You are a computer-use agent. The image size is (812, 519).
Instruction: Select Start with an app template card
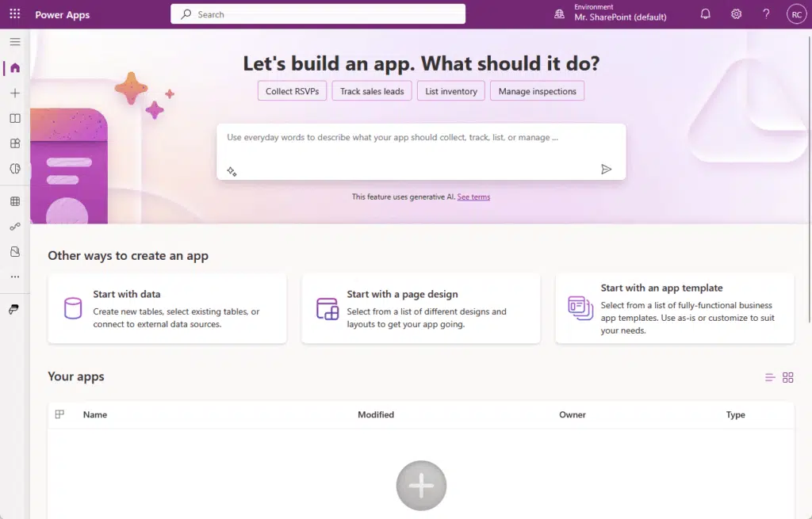click(675, 309)
